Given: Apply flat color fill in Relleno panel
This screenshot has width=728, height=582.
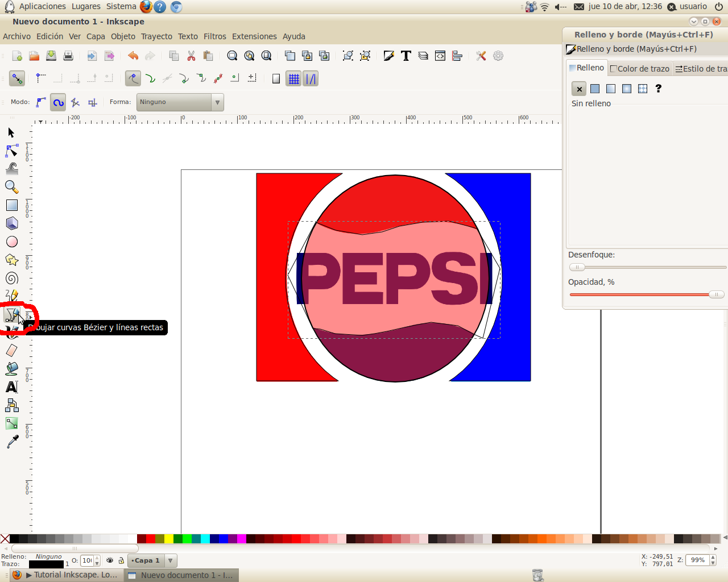Looking at the screenshot, I should [x=594, y=89].
